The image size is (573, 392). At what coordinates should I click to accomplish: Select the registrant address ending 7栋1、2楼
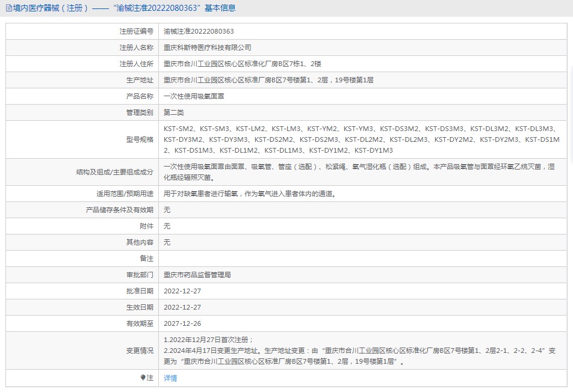243,64
